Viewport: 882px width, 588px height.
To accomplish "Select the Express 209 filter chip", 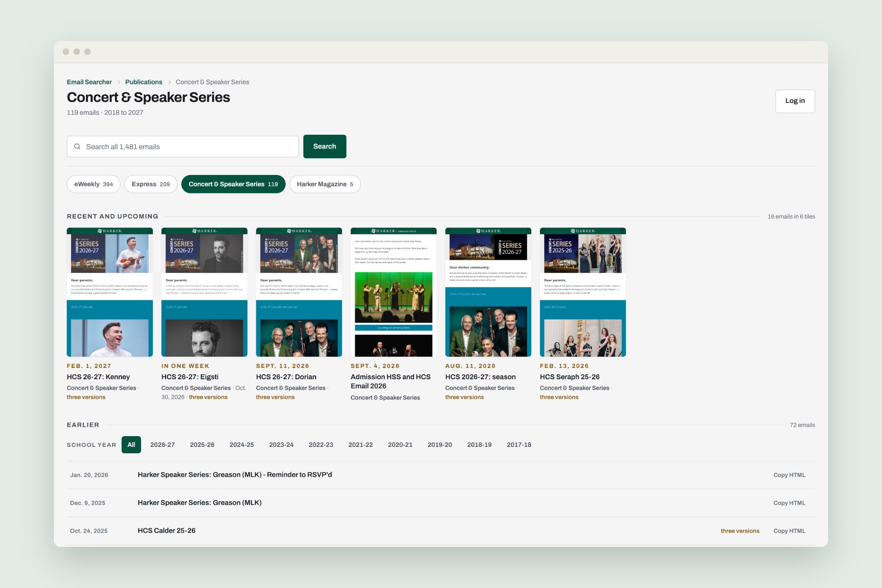I will 151,184.
